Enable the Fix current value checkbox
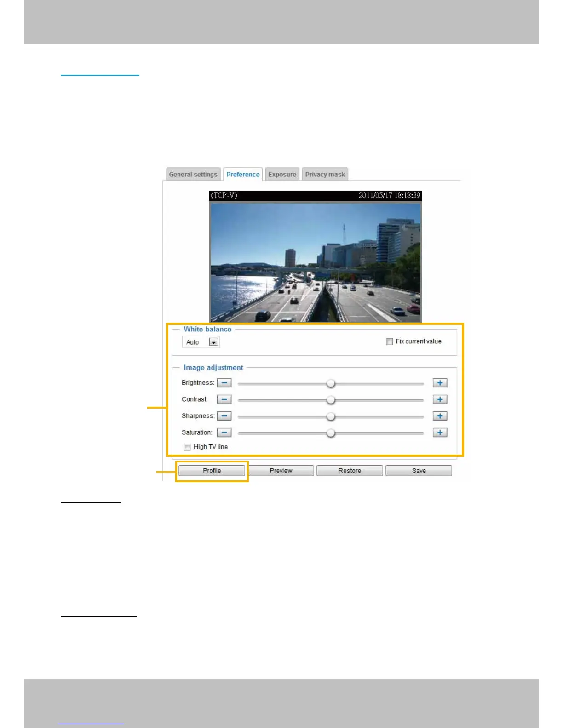 click(390, 341)
